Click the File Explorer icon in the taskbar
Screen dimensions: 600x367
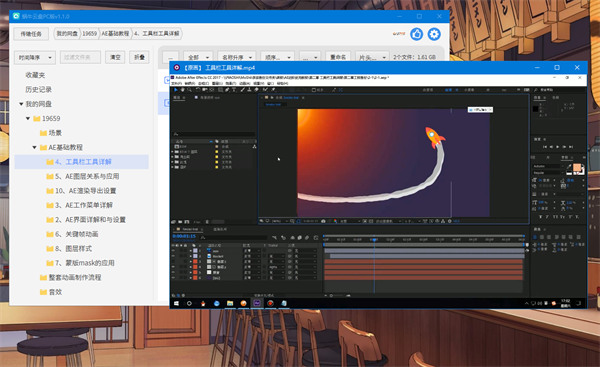(230, 303)
